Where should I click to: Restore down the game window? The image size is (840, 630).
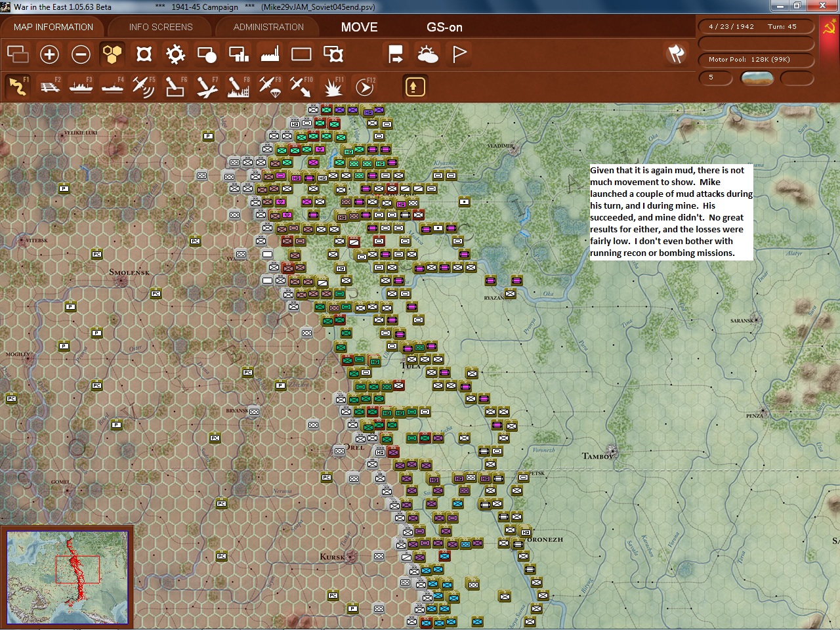pyautogui.click(x=797, y=6)
